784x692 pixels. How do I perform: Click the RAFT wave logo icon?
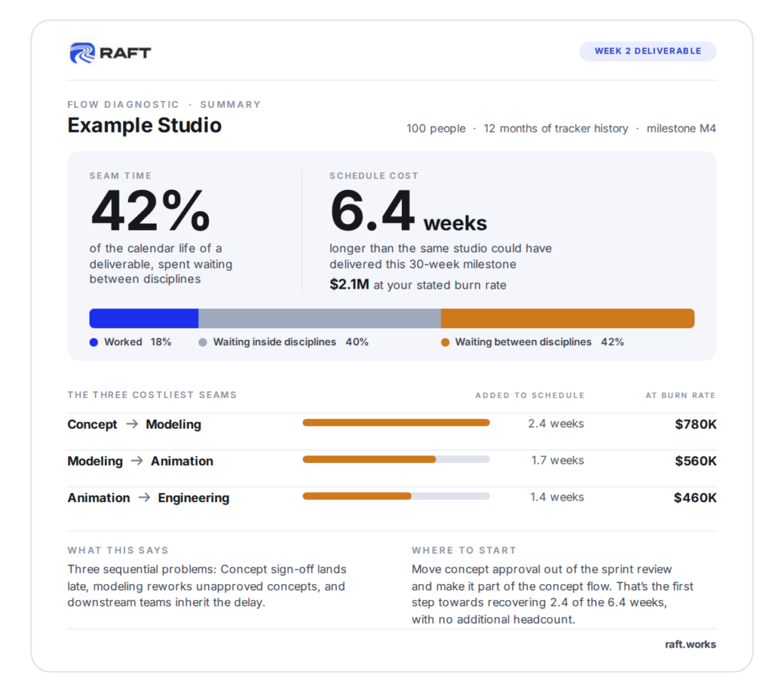pos(82,53)
